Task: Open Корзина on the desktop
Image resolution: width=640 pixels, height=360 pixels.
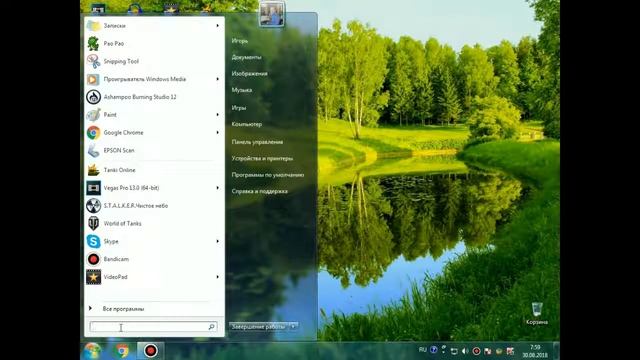Action: tap(537, 313)
